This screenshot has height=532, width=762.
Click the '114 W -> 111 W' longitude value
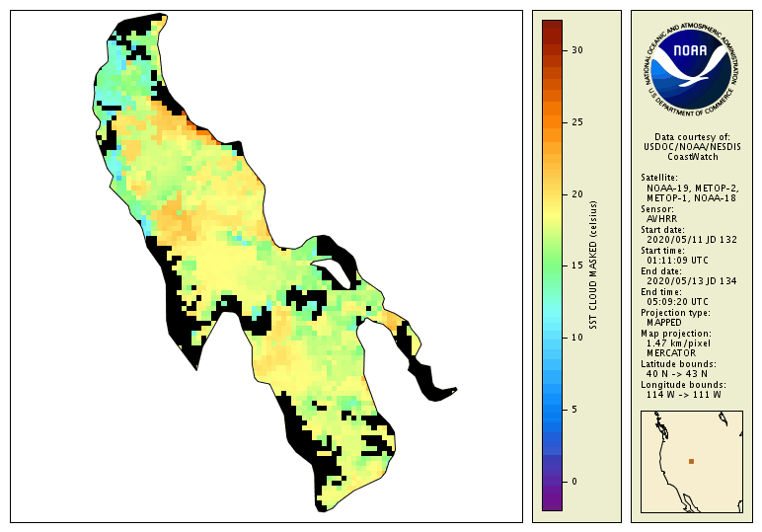[684, 395]
